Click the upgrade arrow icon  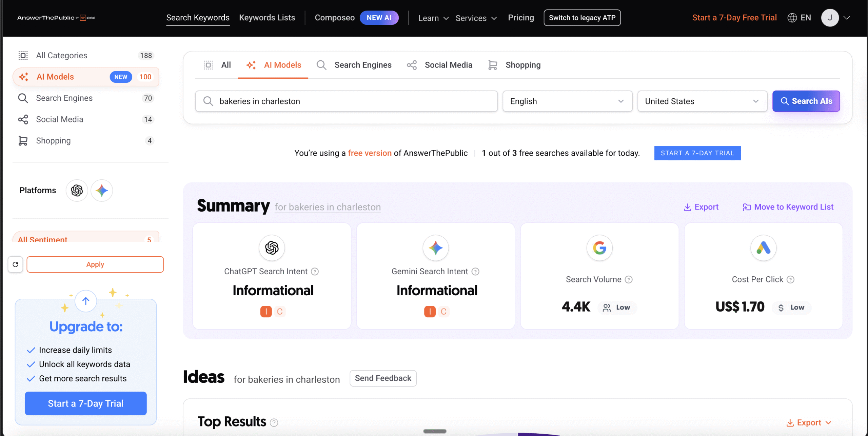click(x=86, y=301)
